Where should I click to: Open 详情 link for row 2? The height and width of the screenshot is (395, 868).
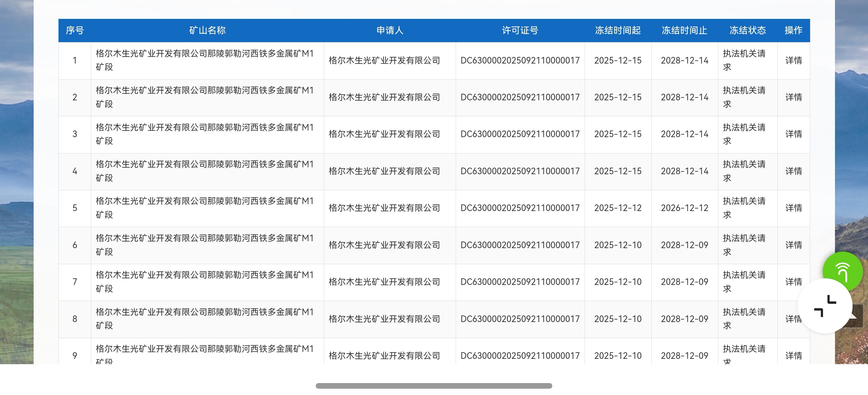(793, 97)
